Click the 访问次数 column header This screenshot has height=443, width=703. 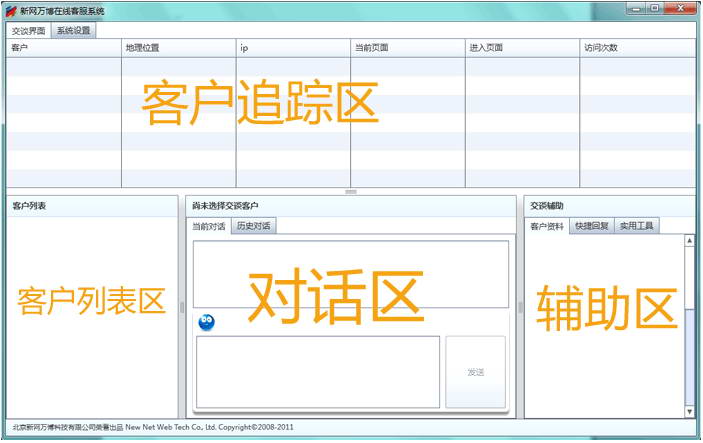tap(638, 48)
